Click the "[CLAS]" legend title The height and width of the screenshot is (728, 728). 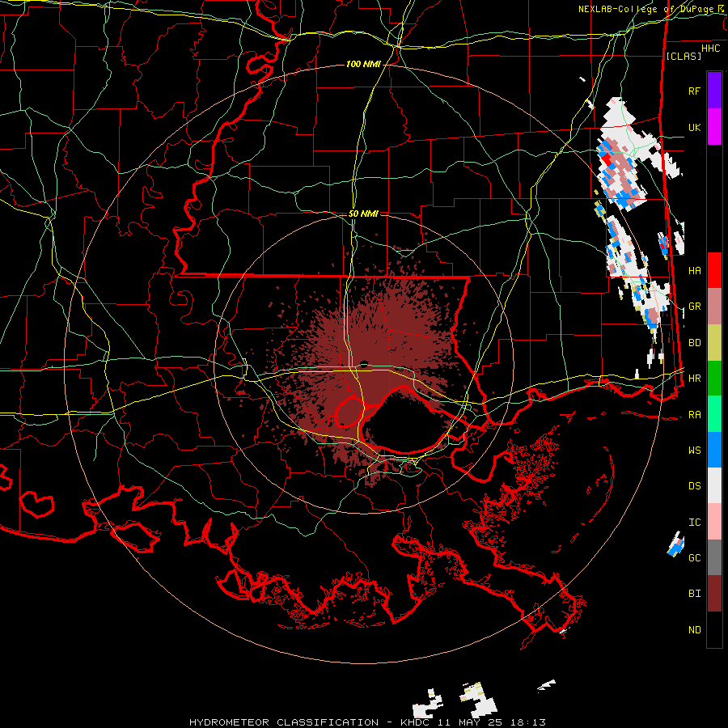click(x=683, y=56)
